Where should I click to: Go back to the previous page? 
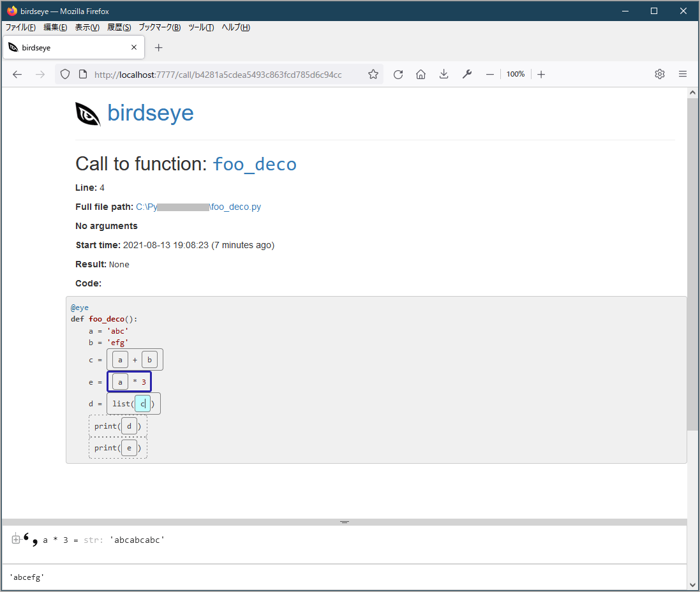point(17,75)
